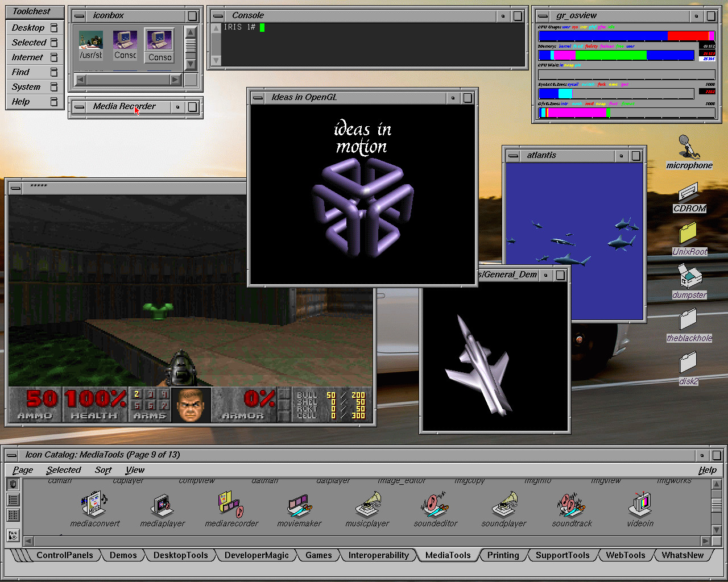Click Help in Icon Catalog menu bar
The image size is (728, 582).
coord(707,470)
